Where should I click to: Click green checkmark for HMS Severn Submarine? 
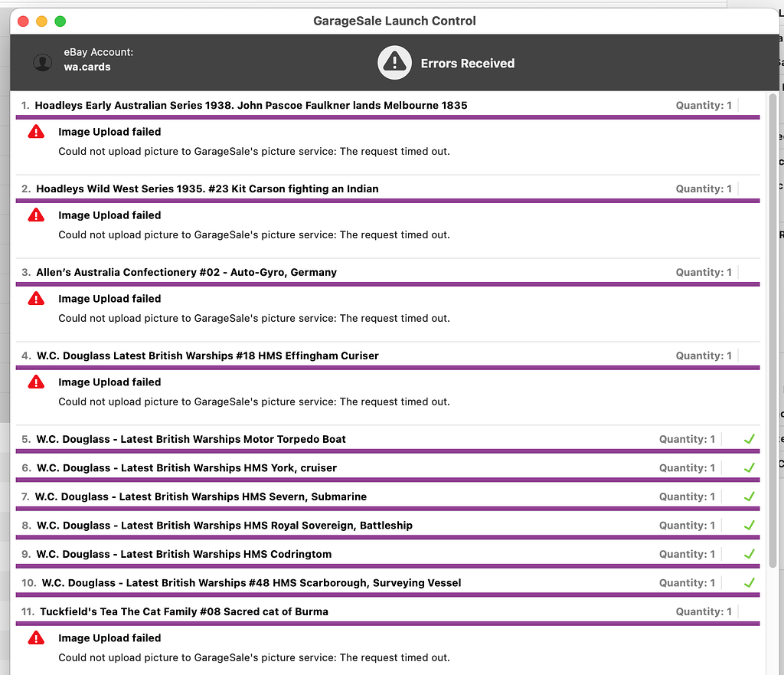(749, 496)
